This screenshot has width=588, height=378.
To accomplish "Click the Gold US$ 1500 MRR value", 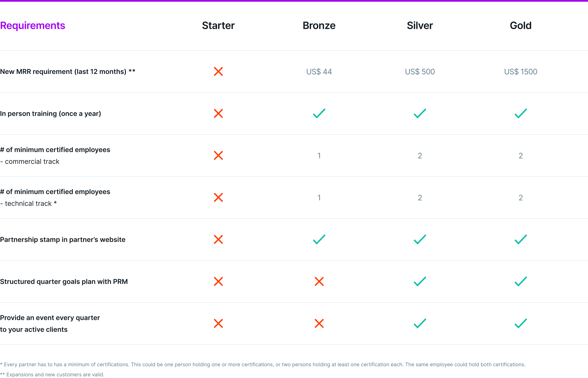I will 521,72.
